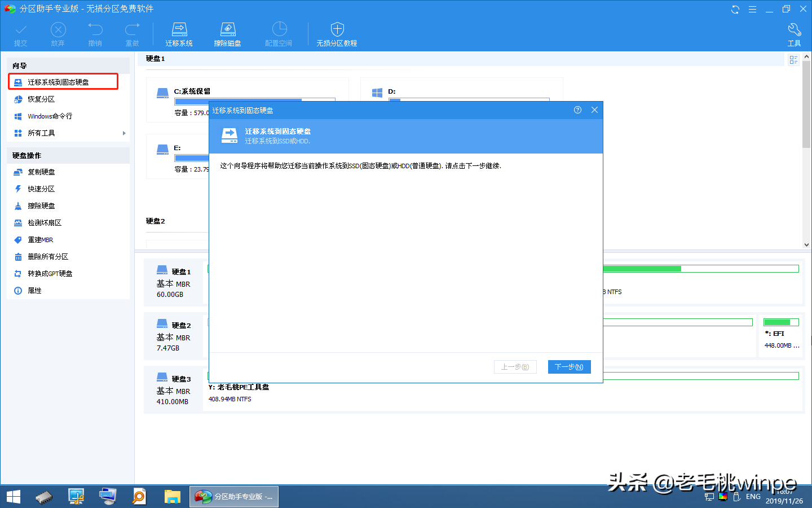Click the refresh icon in the title bar
Image resolution: width=812 pixels, height=508 pixels.
click(734, 8)
